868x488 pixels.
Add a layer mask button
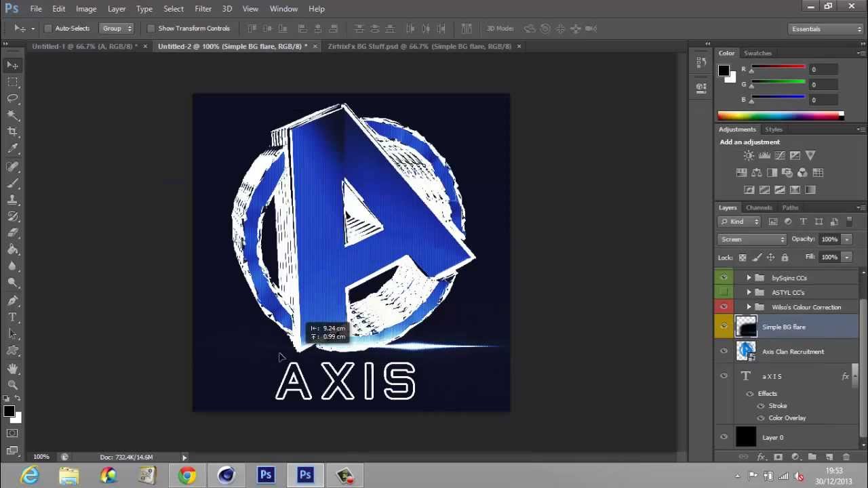[778, 457]
